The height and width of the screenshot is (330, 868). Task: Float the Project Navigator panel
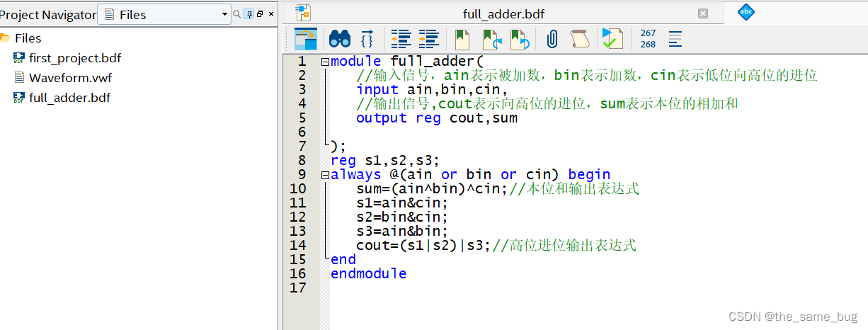click(x=260, y=14)
